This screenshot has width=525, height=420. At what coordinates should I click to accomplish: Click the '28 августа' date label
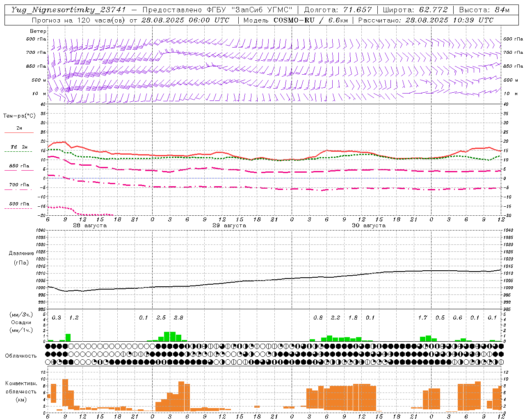[x=90, y=226]
